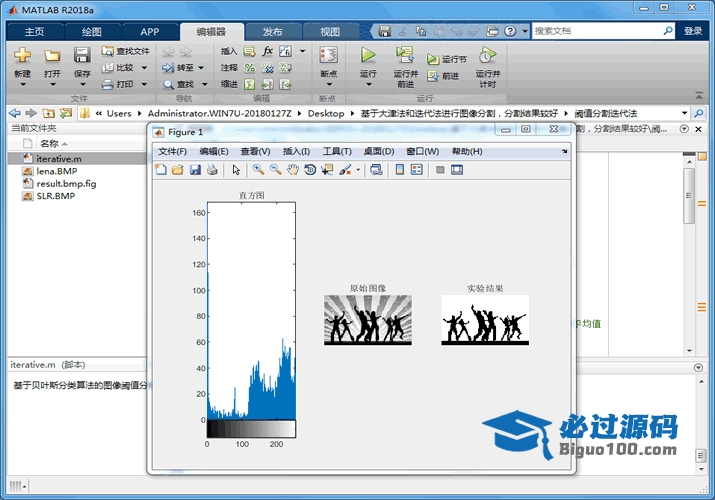
Task: Activate the Rotate 3D tool
Action: pos(310,170)
